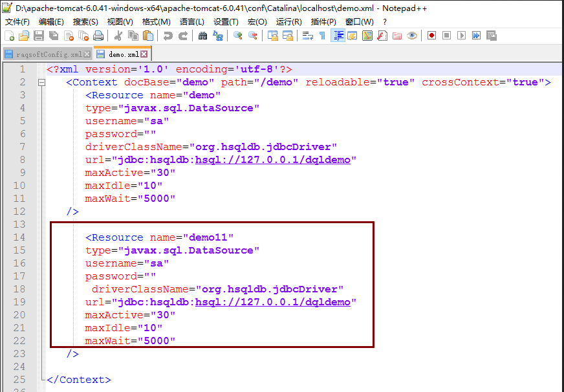Toggle show all characters pilcrow icon
564x392 pixels.
pyautogui.click(x=322, y=36)
